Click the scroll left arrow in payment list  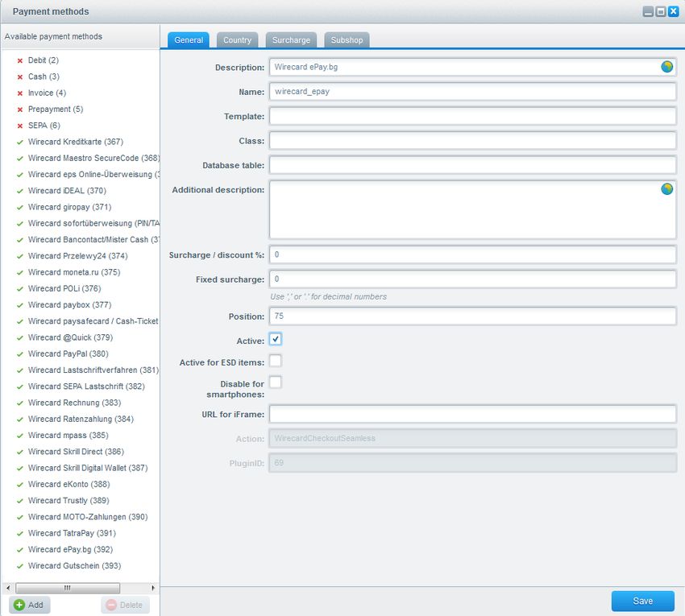coord(8,588)
